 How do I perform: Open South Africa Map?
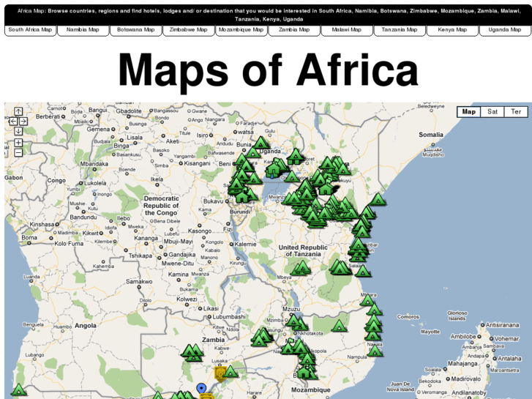point(30,30)
